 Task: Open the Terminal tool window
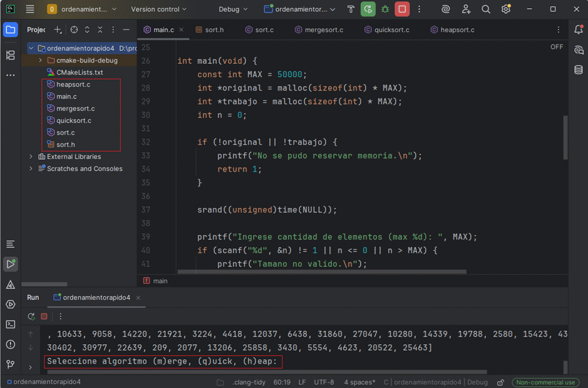(11, 324)
